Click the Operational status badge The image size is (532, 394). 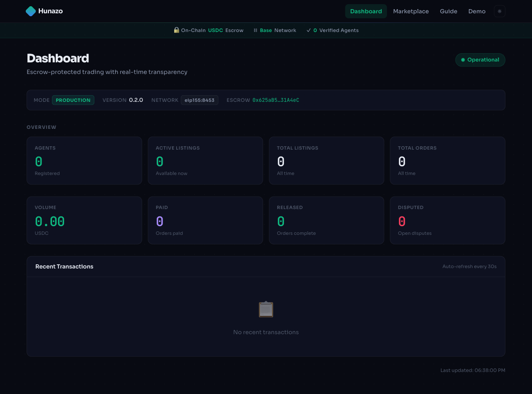point(480,60)
